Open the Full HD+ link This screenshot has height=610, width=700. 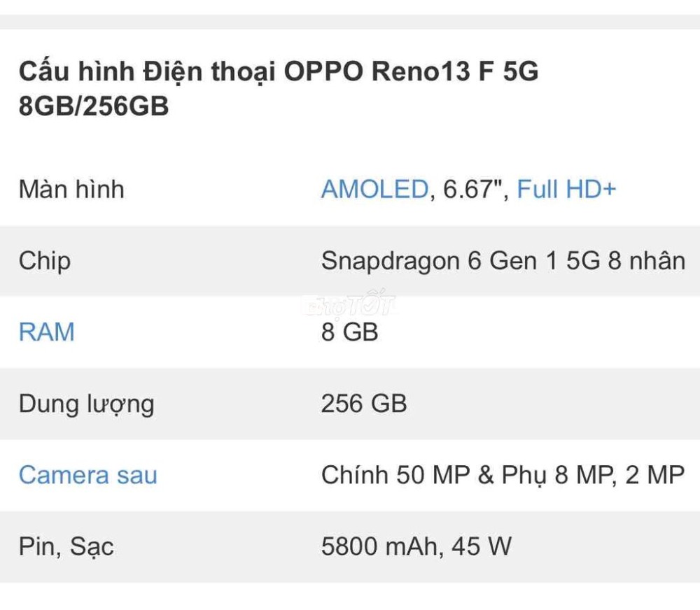coord(566,189)
